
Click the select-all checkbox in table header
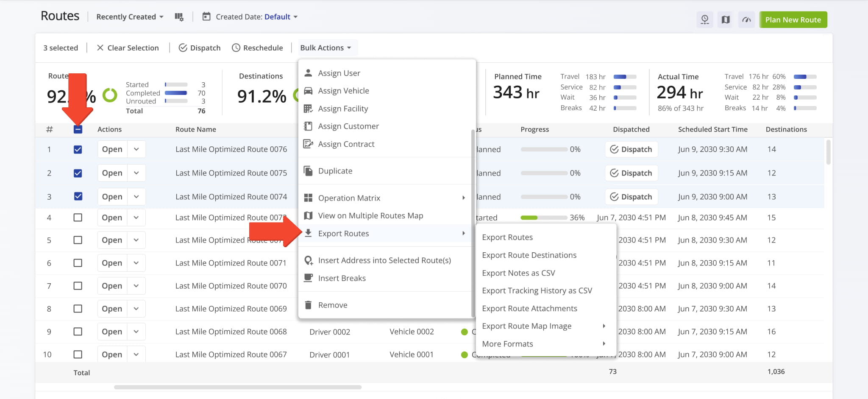click(78, 129)
